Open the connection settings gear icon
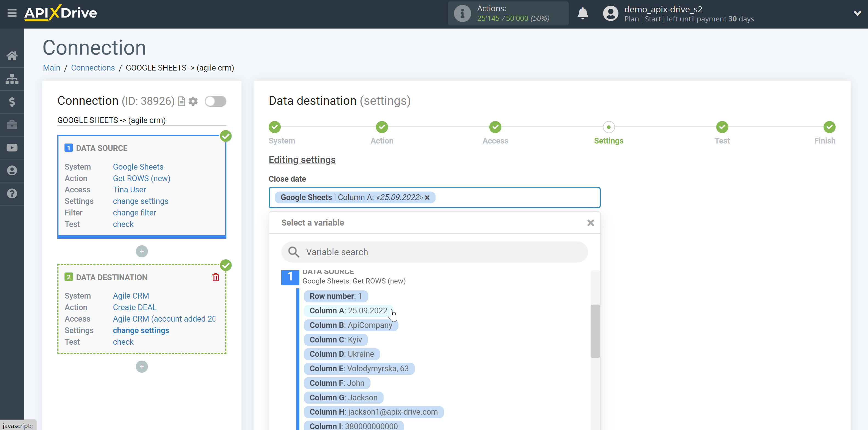 (193, 101)
